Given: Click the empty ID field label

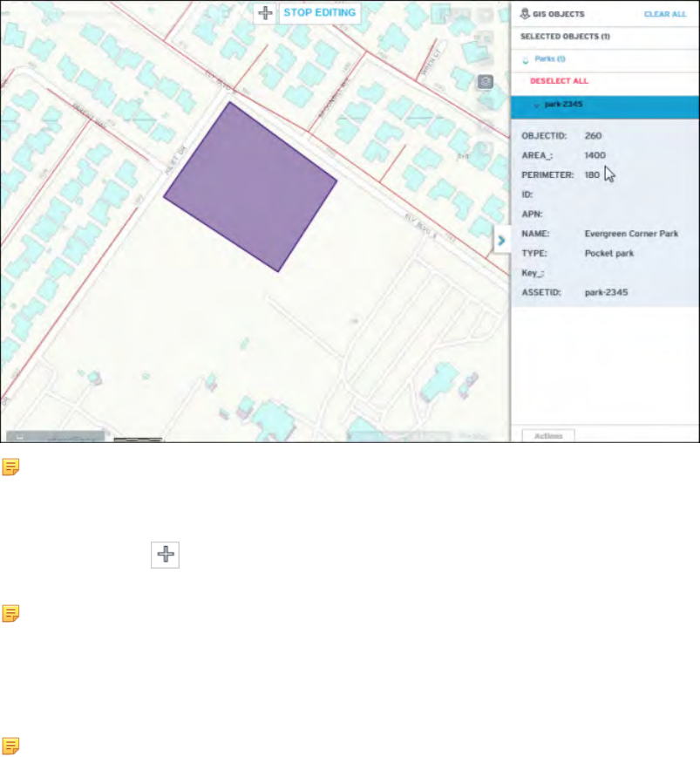Looking at the screenshot, I should click(x=527, y=194).
